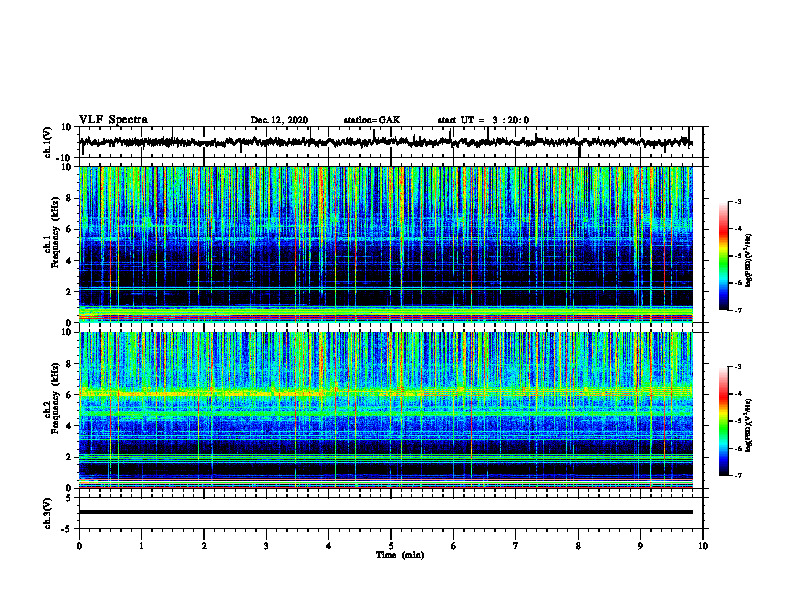792x612 pixels.
Task: Click the ch.1 spectrogram panel
Action: pyautogui.click(x=386, y=244)
